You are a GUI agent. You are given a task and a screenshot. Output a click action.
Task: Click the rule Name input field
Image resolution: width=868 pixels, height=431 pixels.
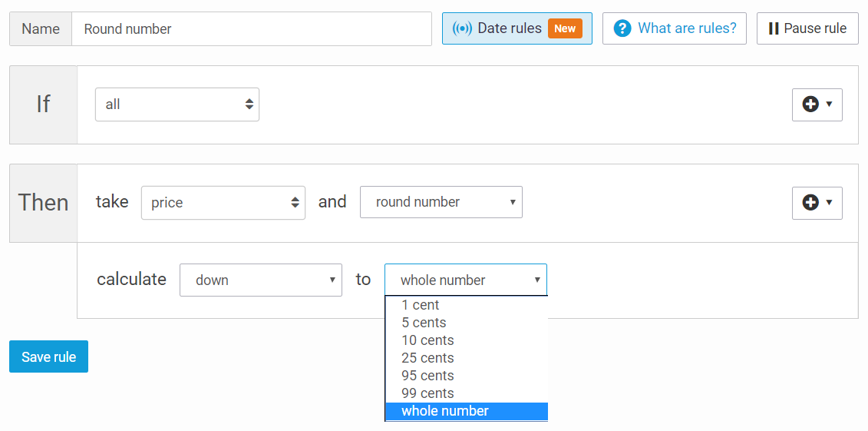click(x=251, y=29)
